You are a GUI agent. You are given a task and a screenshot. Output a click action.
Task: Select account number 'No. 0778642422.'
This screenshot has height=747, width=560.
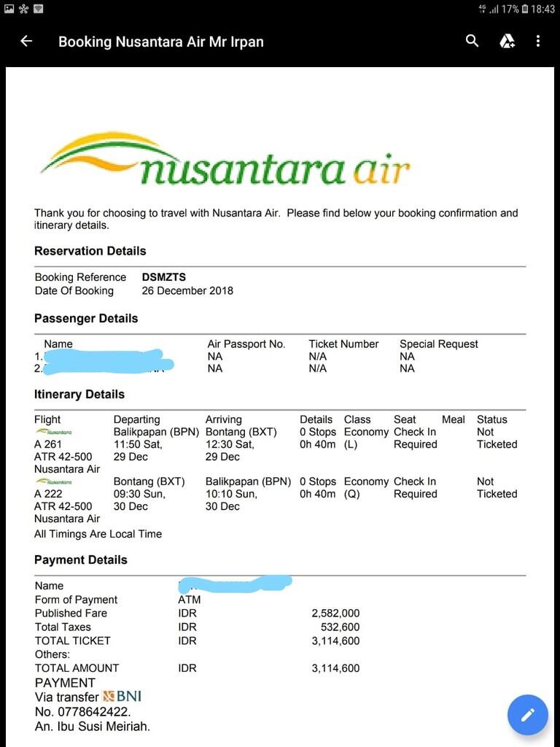click(x=83, y=712)
